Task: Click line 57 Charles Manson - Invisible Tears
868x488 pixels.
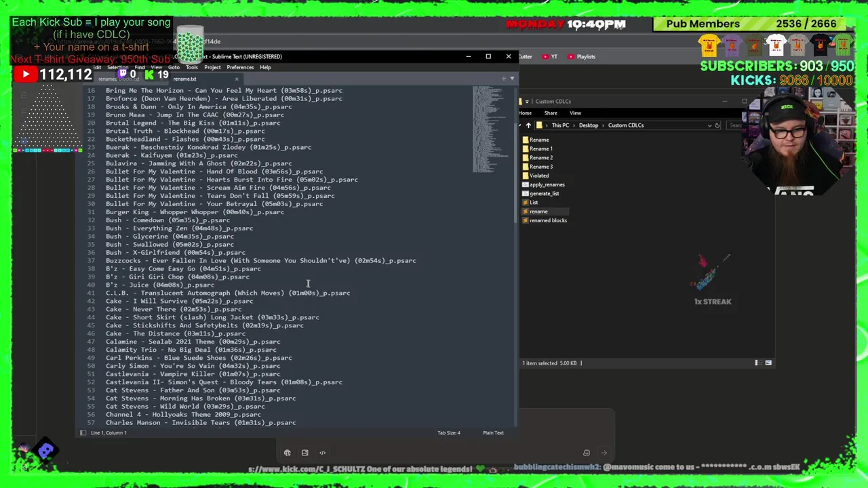Action: (201, 423)
